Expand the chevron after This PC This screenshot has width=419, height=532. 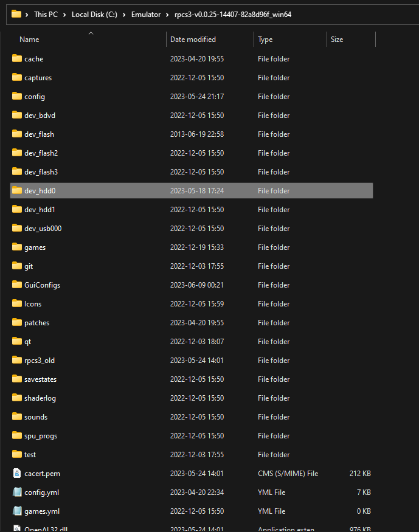point(64,15)
